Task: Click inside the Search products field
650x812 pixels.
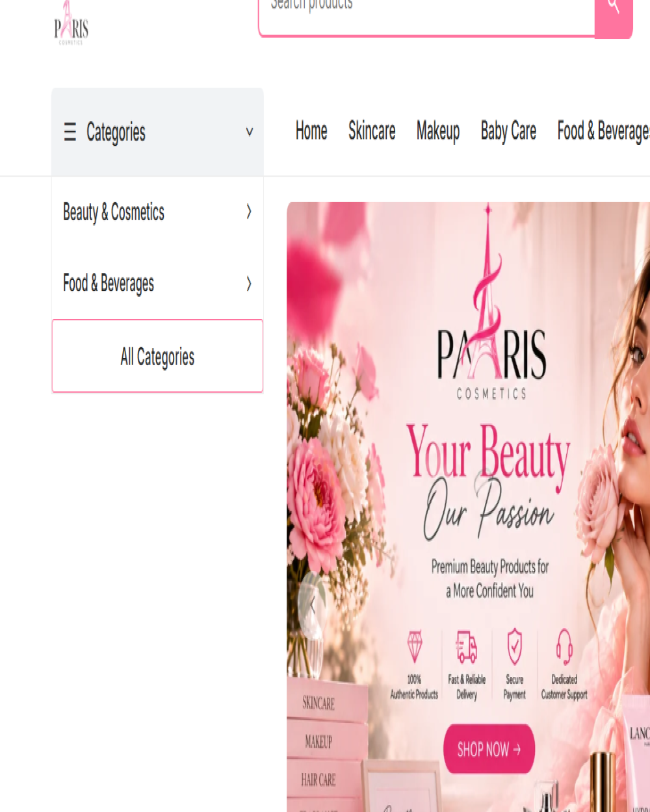Action: (426, 18)
